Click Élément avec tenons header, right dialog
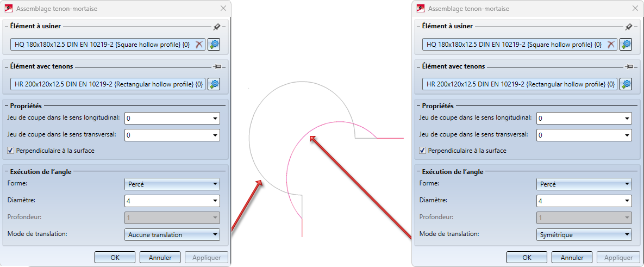 point(453,66)
